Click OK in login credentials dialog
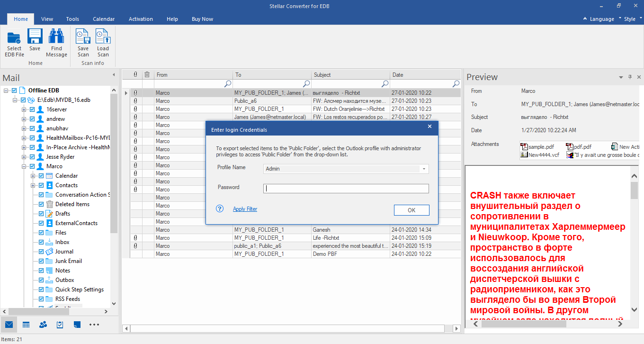 pos(411,210)
